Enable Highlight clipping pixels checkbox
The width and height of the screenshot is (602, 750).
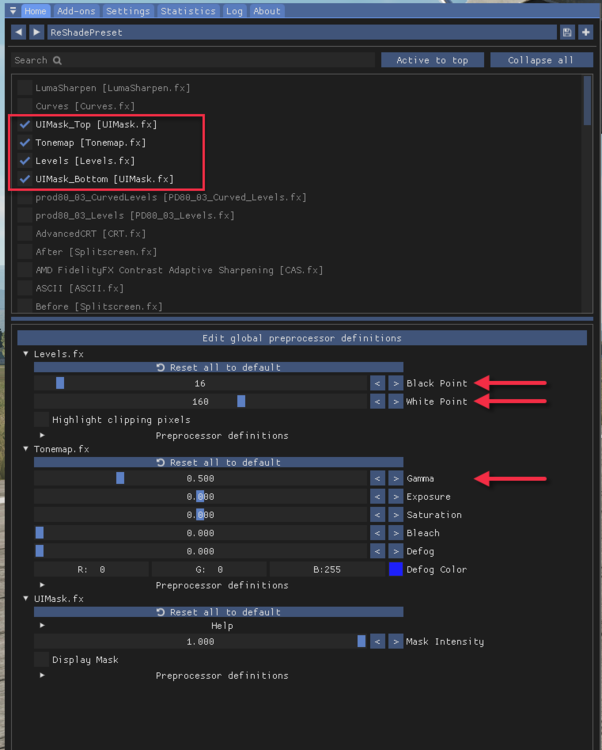click(x=41, y=420)
